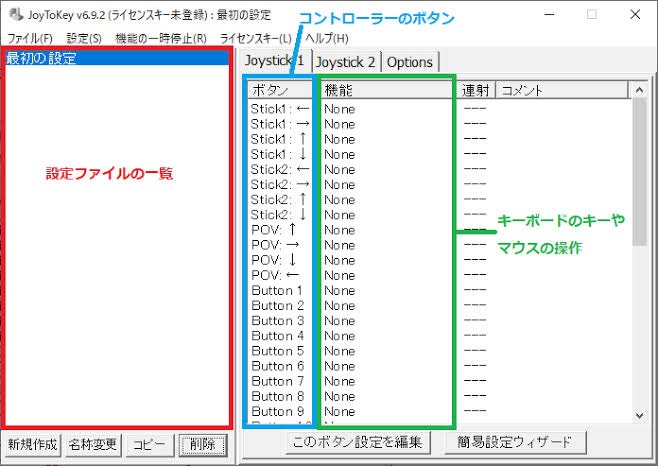Open the ファイル(F) menu

coord(30,39)
